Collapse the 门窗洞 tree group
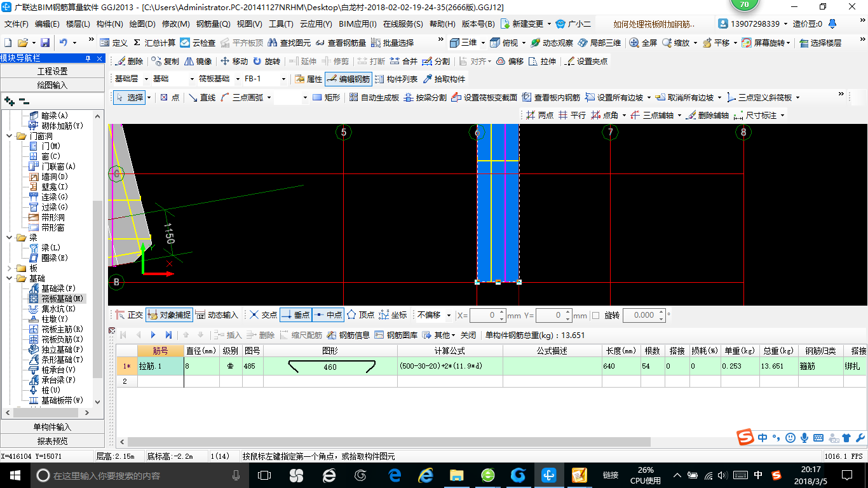Image resolution: width=868 pixels, height=488 pixels. point(10,136)
